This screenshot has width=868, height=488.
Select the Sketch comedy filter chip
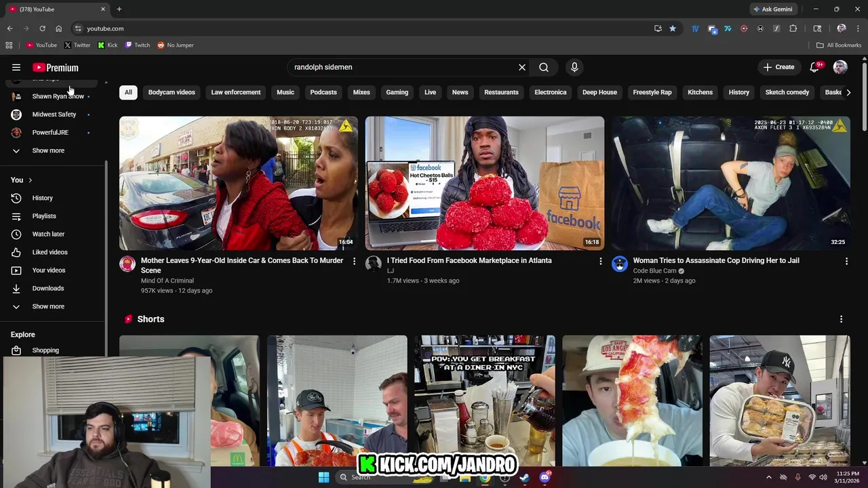[787, 92]
